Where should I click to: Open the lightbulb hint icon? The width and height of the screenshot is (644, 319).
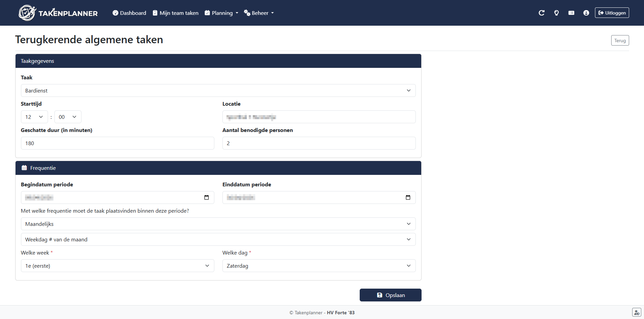coord(556,12)
